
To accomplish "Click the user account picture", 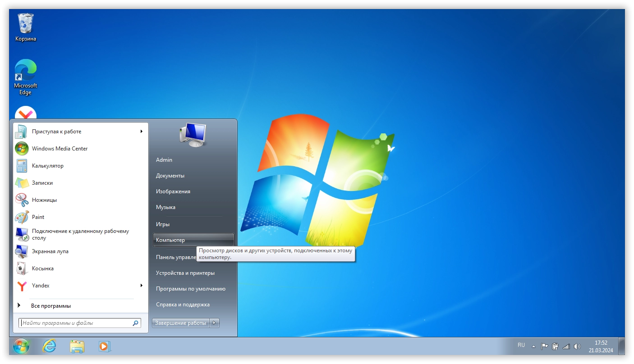I will 193,134.
